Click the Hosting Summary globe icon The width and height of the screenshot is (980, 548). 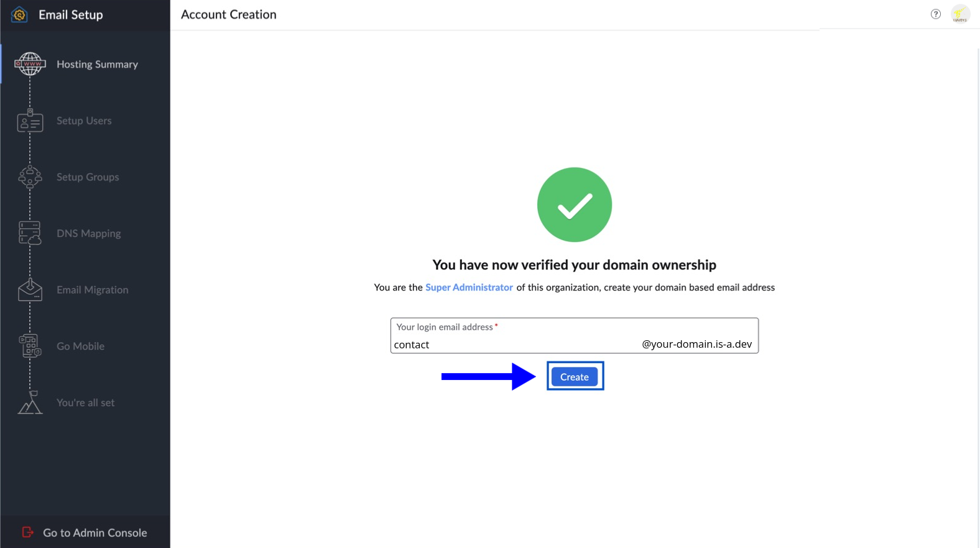[30, 64]
